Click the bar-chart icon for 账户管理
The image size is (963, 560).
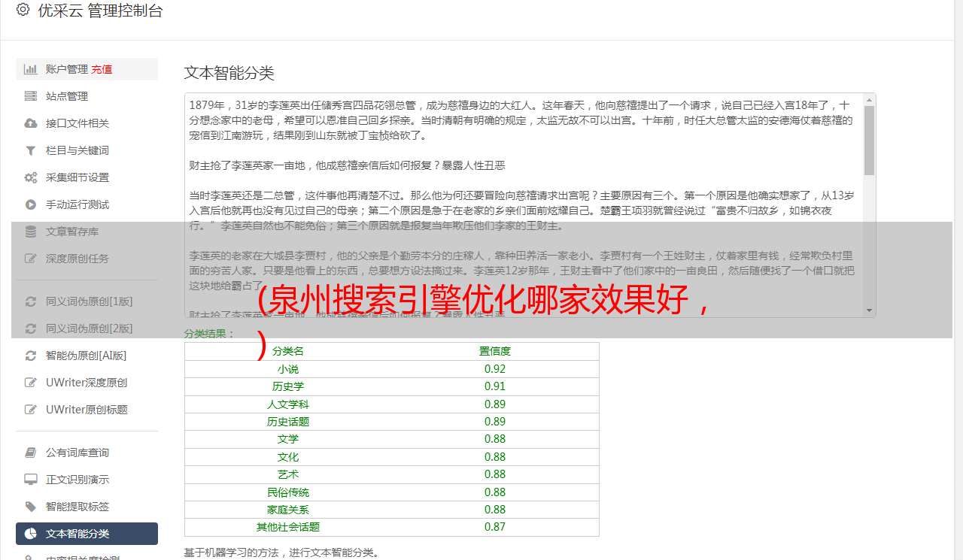(31, 69)
